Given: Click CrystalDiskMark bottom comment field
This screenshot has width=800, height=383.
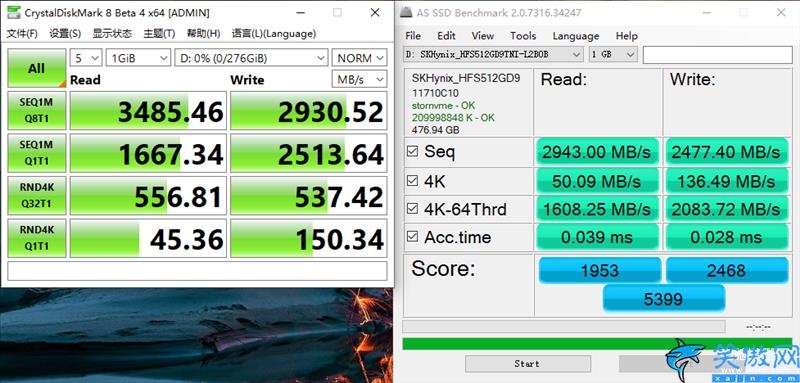Looking at the screenshot, I should pos(197,271).
